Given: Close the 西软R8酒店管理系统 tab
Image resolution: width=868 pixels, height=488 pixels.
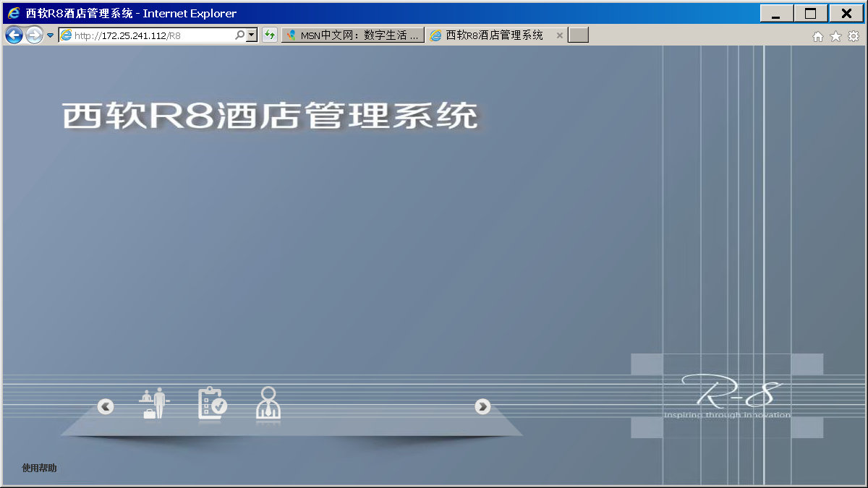Looking at the screenshot, I should pos(559,35).
